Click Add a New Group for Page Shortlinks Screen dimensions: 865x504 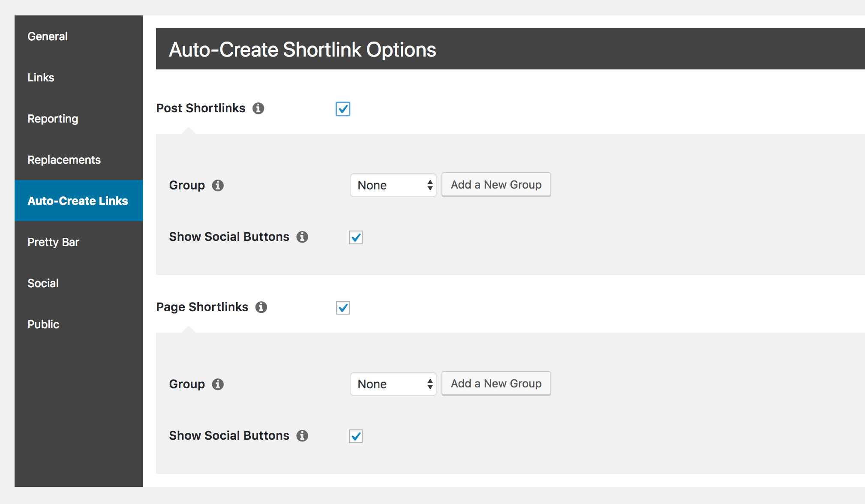[496, 383]
